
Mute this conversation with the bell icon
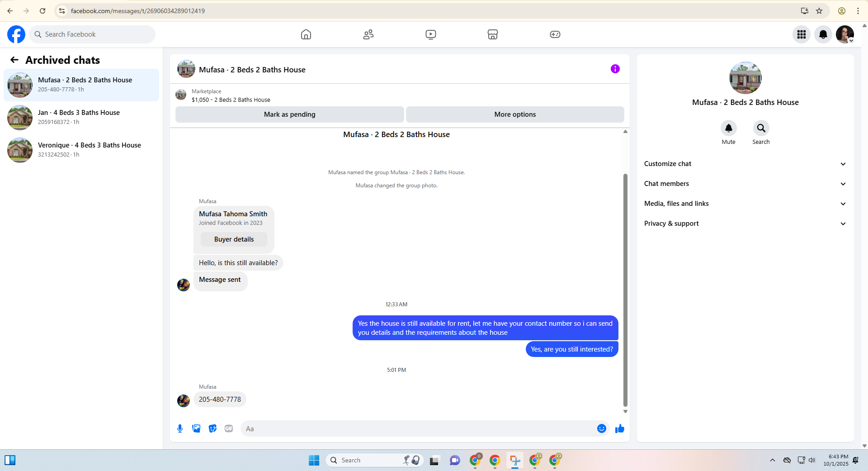coord(729,128)
